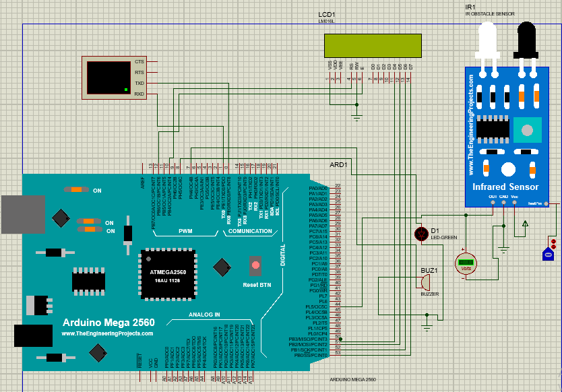
Task: Click the TestPin pad on IR sensor
Action: (x=547, y=203)
